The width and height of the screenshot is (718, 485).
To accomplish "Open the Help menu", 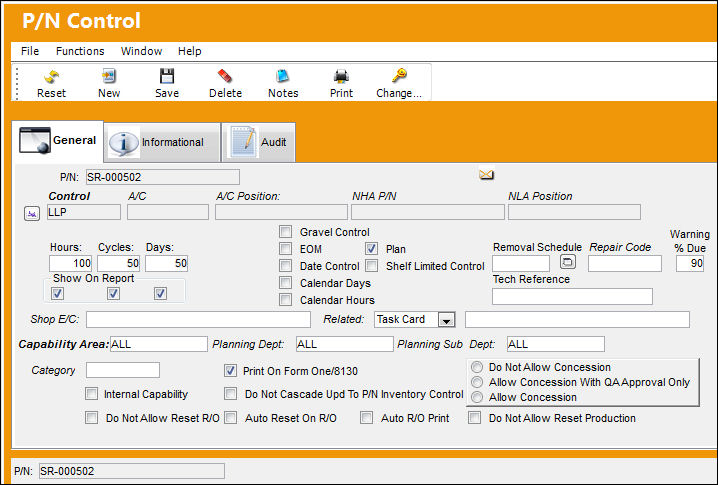I will click(189, 51).
